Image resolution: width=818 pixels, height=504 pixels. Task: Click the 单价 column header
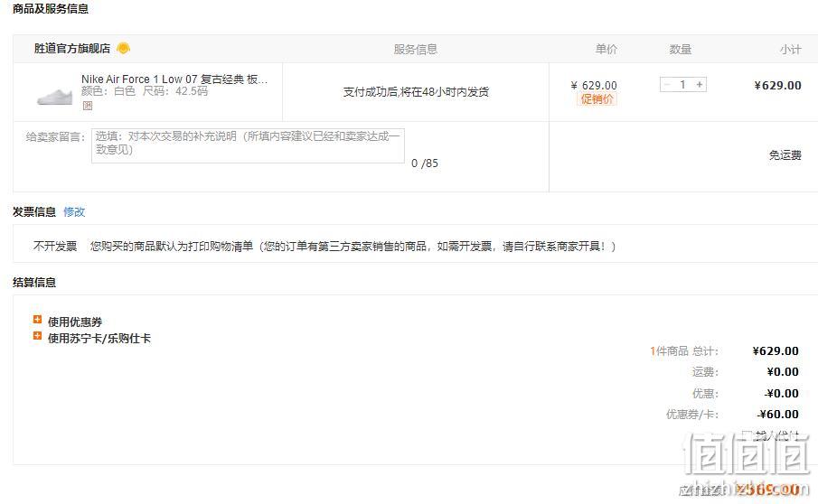point(606,49)
